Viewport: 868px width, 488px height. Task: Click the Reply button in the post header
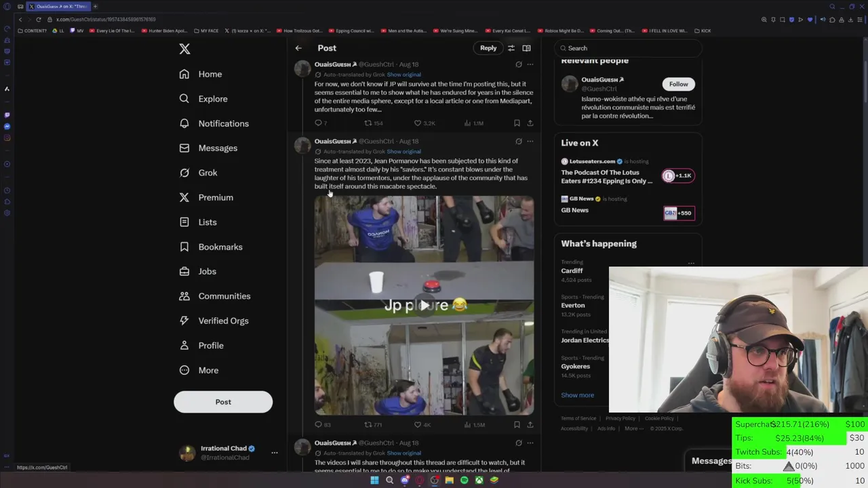tap(488, 48)
